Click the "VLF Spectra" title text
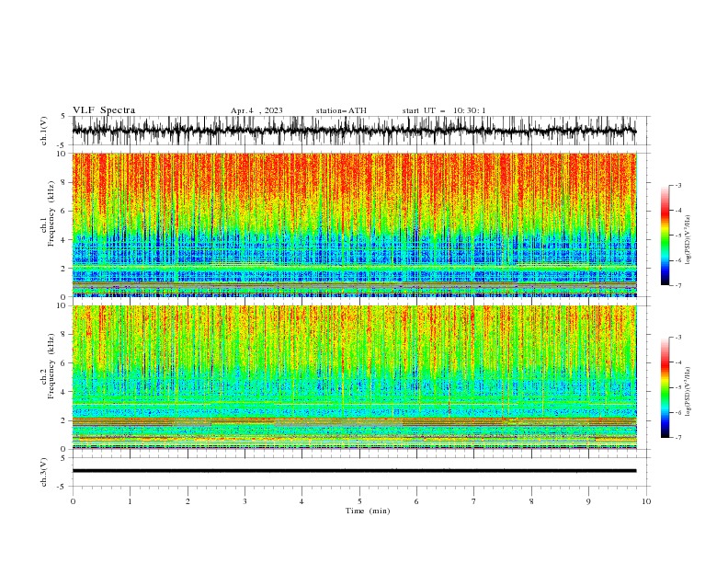The width and height of the screenshot is (728, 563). coord(104,110)
